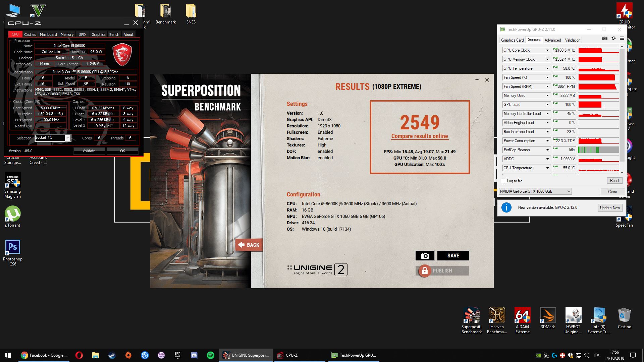This screenshot has width=644, height=362.
Task: Take a screenshot with the Superposition camera button
Action: 425,256
